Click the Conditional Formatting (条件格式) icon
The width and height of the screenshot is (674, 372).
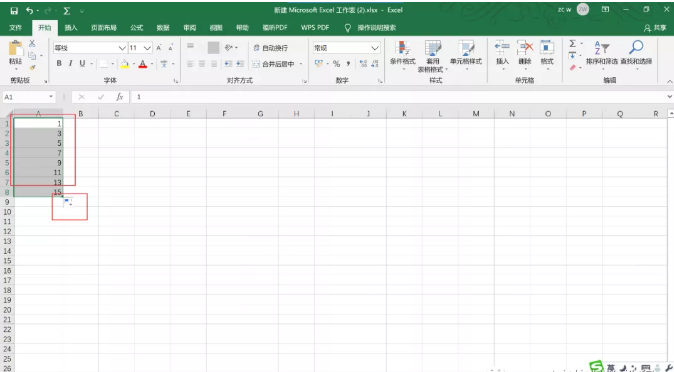coord(403,48)
